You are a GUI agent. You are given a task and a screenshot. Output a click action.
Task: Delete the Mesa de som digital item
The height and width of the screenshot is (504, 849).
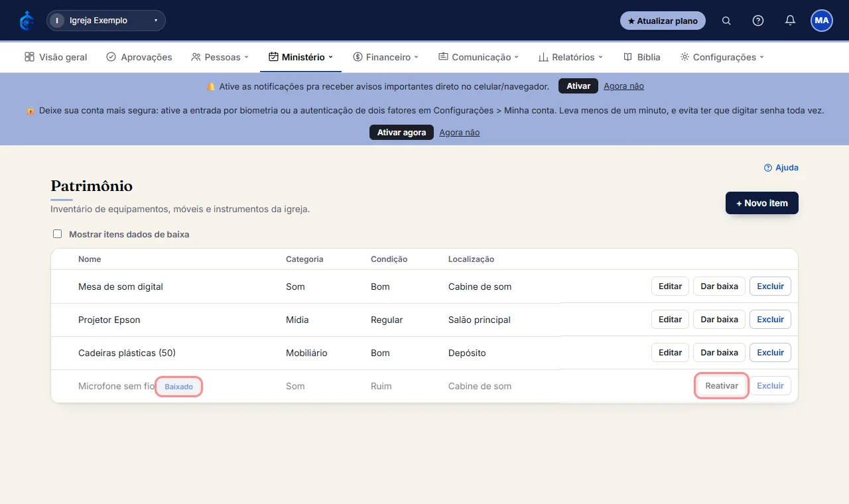click(770, 286)
